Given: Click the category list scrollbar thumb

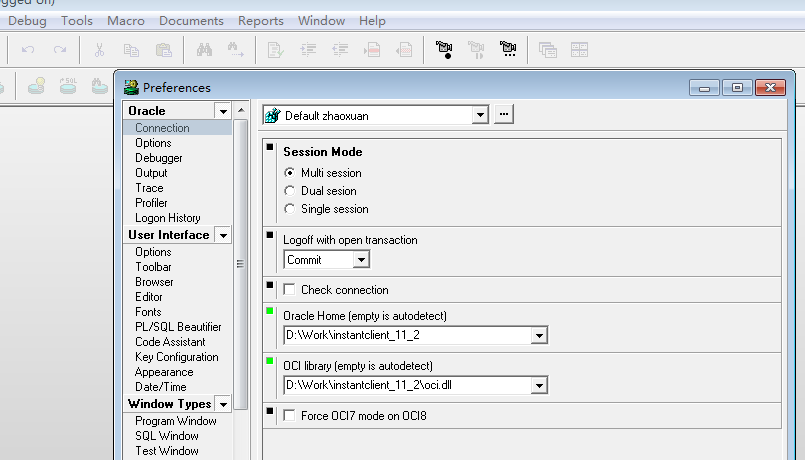Looking at the screenshot, I should tap(240, 264).
